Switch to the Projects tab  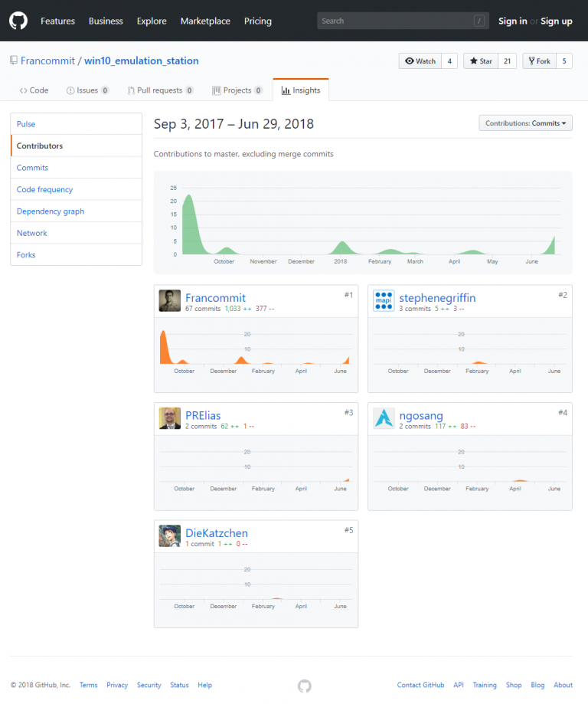click(x=237, y=90)
